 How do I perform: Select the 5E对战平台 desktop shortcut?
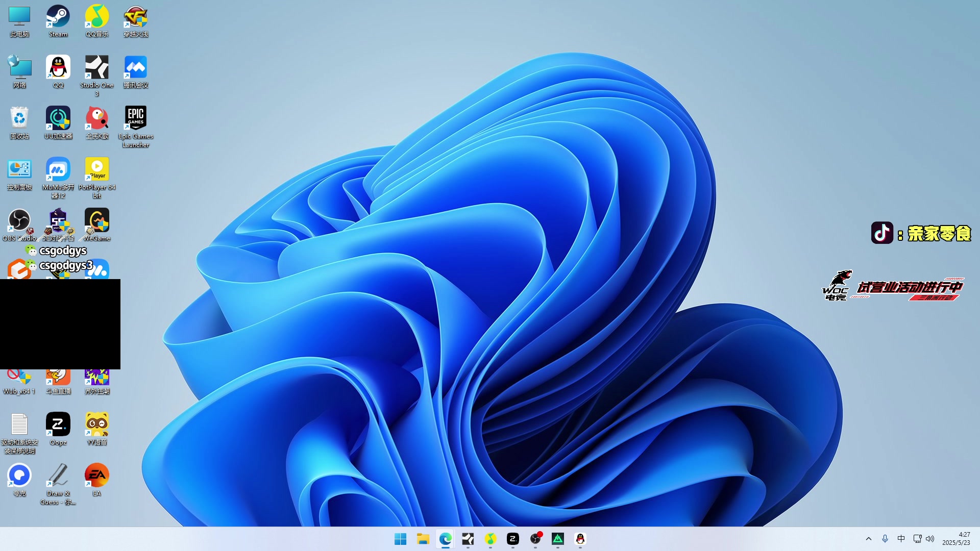click(x=58, y=226)
